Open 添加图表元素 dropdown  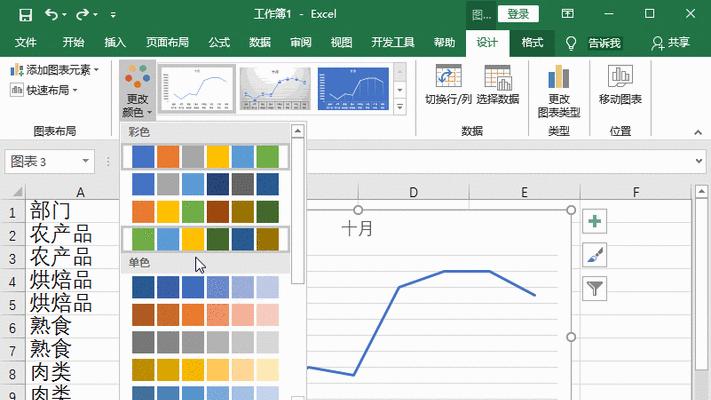pyautogui.click(x=54, y=70)
